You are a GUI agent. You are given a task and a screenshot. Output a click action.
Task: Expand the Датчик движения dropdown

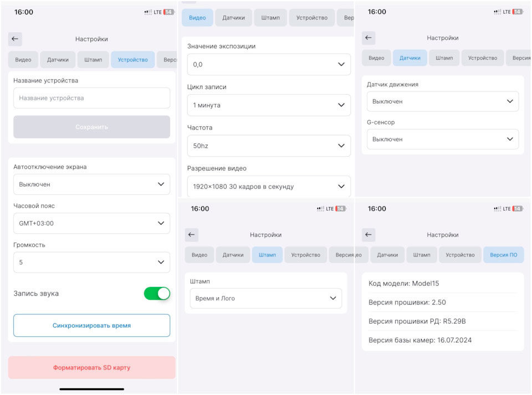pyautogui.click(x=443, y=101)
